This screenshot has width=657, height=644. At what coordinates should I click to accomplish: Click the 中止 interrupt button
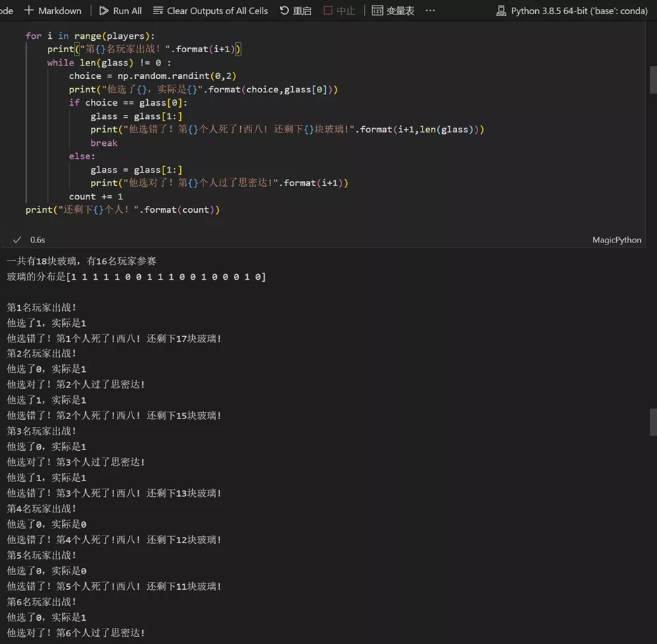coord(339,11)
